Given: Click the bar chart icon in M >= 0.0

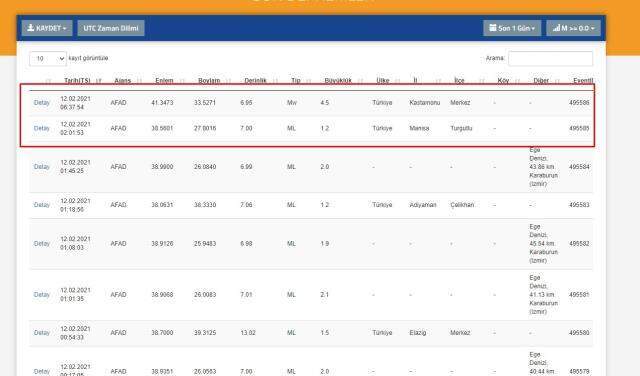Looking at the screenshot, I should (556, 28).
